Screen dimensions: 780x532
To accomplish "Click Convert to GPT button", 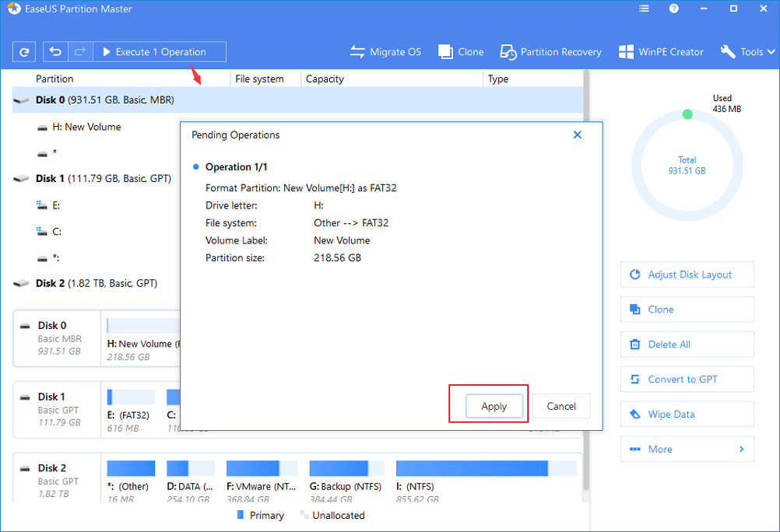I will click(687, 380).
